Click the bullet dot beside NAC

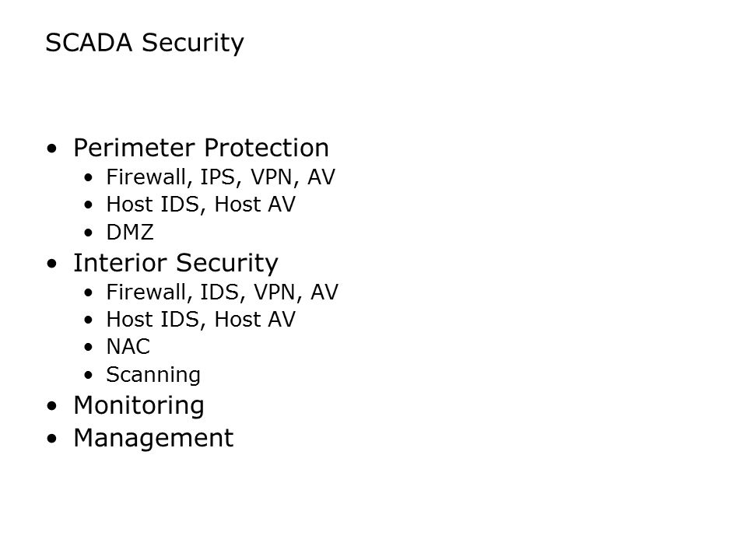tap(88, 347)
